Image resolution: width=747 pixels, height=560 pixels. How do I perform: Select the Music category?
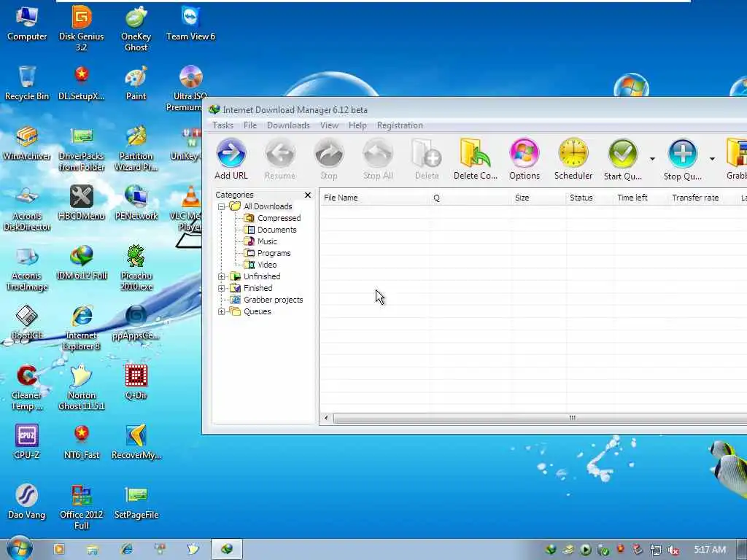click(260, 241)
